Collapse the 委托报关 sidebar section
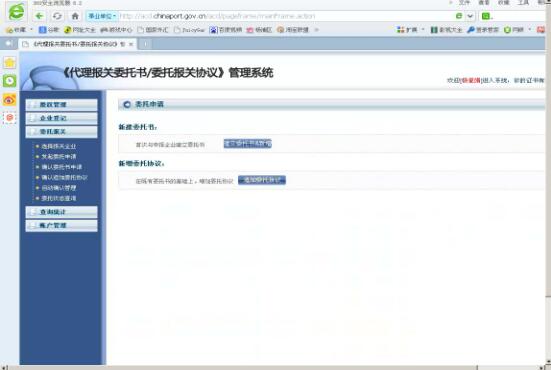The height and width of the screenshot is (370, 551). coord(61,131)
